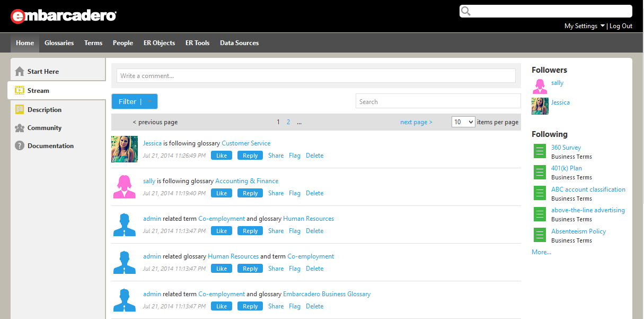Click Jessica's photo under Followers
Screen dimensions: 644x319
click(540, 106)
